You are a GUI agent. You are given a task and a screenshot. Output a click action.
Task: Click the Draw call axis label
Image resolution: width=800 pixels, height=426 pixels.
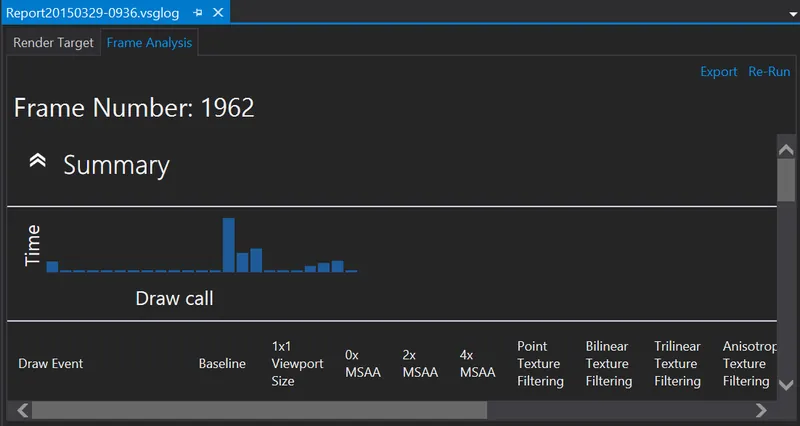(174, 298)
